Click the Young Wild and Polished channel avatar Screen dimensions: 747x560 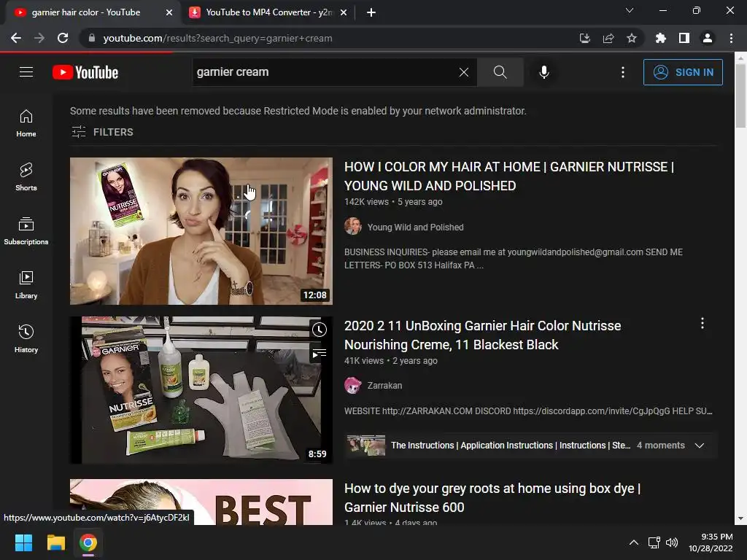pyautogui.click(x=353, y=226)
